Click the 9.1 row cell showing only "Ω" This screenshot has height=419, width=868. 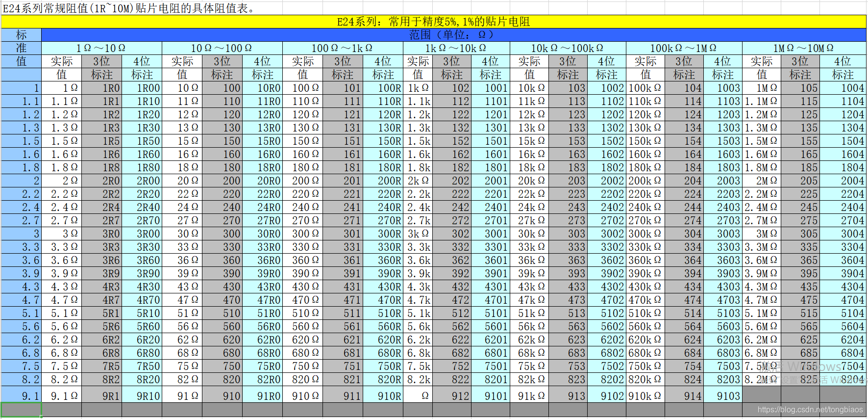(418, 394)
